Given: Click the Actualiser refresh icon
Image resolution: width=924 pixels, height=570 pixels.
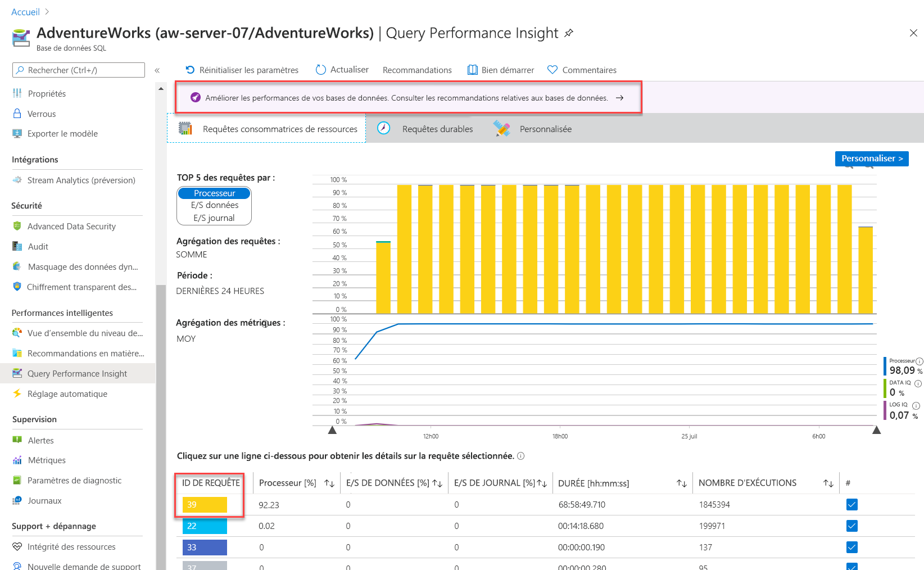Looking at the screenshot, I should (x=321, y=70).
